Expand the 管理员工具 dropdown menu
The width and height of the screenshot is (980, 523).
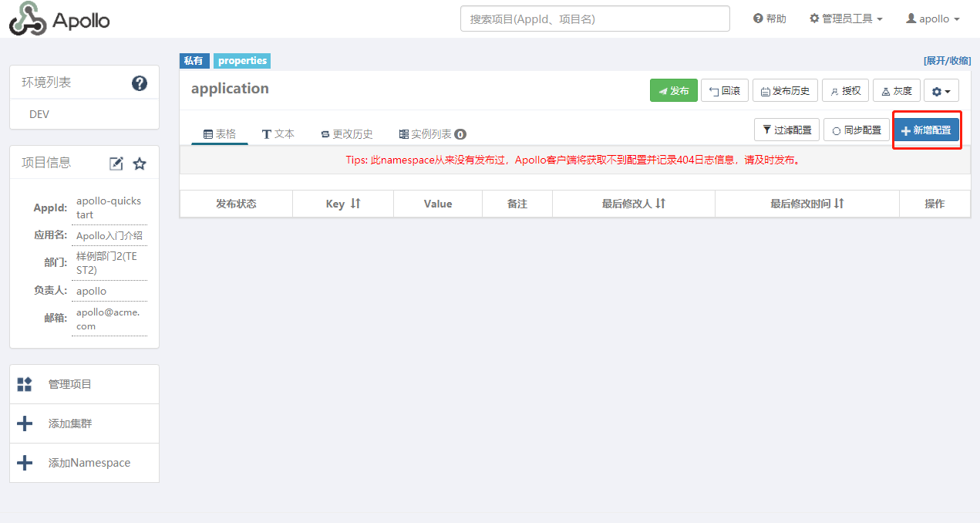pos(846,19)
